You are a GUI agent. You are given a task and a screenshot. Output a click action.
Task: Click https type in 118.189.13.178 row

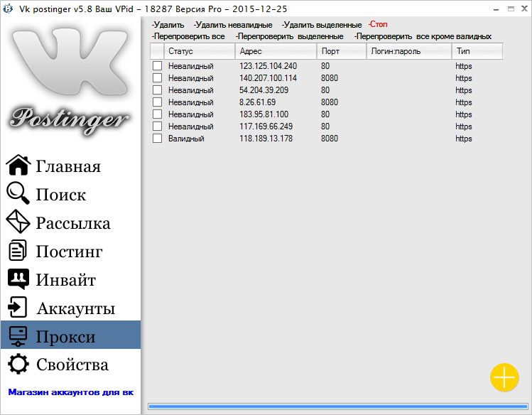[x=464, y=139]
